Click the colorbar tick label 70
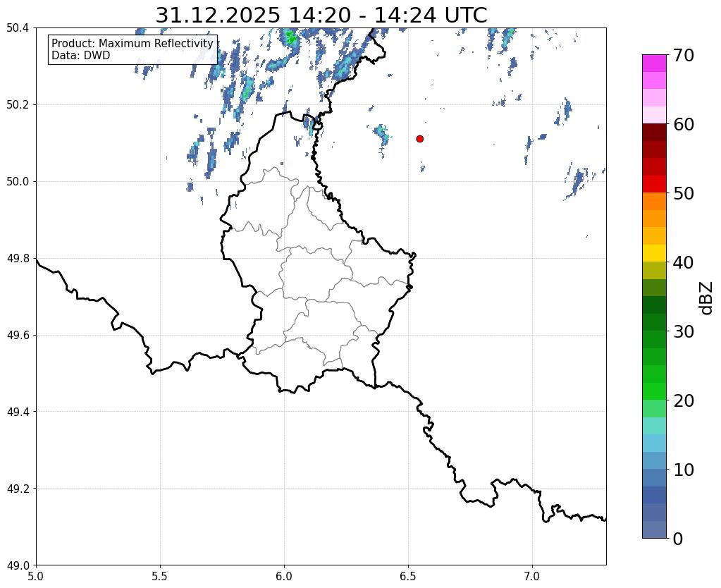This screenshot has width=721, height=588. click(684, 55)
